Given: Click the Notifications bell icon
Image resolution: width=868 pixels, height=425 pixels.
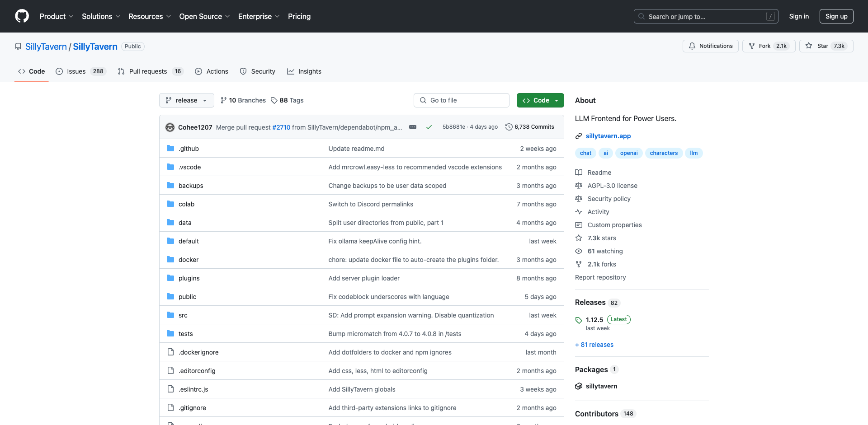Looking at the screenshot, I should [x=692, y=46].
